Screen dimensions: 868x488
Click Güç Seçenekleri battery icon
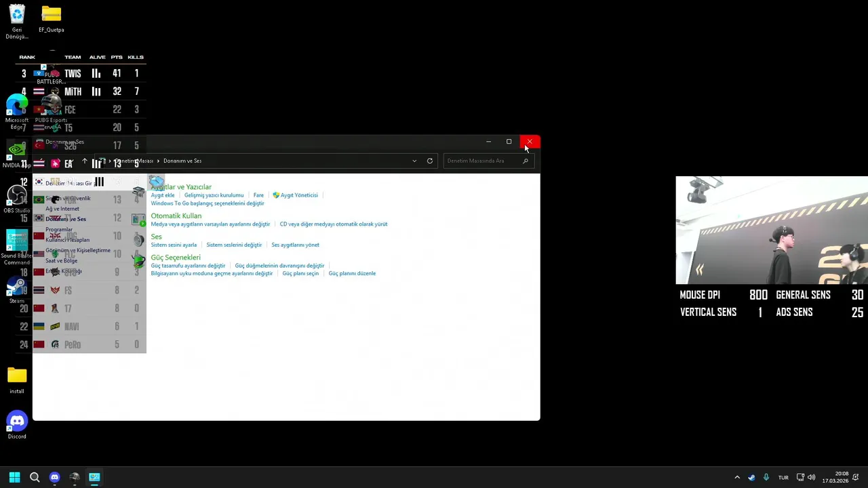click(138, 261)
